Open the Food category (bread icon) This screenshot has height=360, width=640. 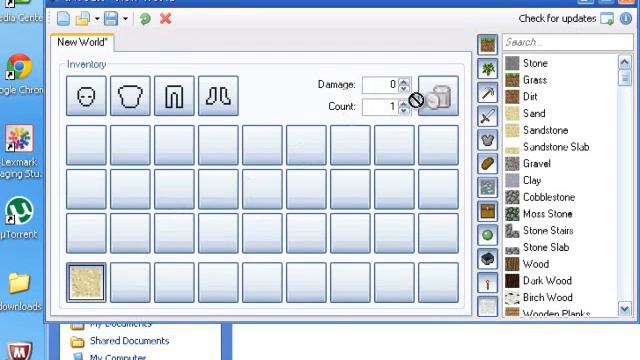[x=488, y=164]
